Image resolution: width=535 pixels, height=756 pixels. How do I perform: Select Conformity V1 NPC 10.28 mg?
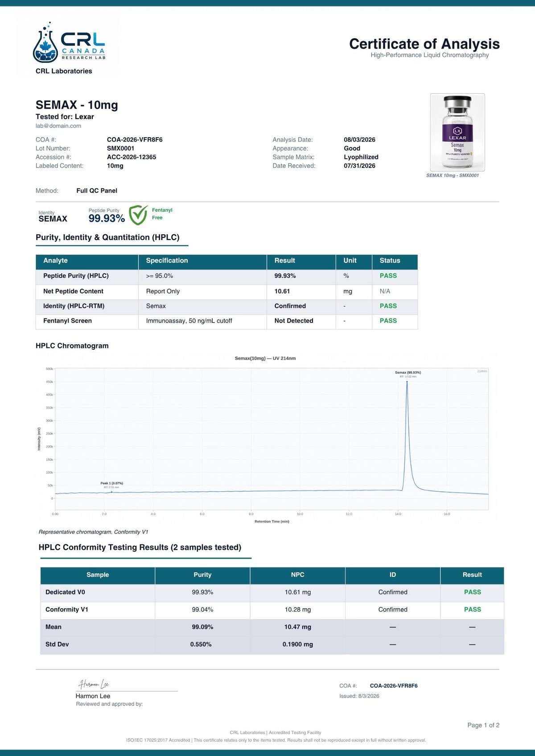298,609
